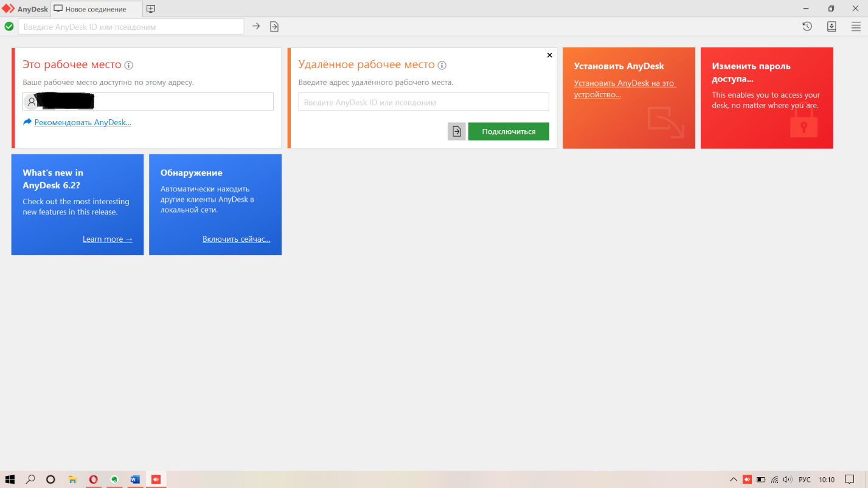This screenshot has width=868, height=488.
Task: Click Включить сейчас link in Обнаружение tile
Action: pyautogui.click(x=237, y=239)
